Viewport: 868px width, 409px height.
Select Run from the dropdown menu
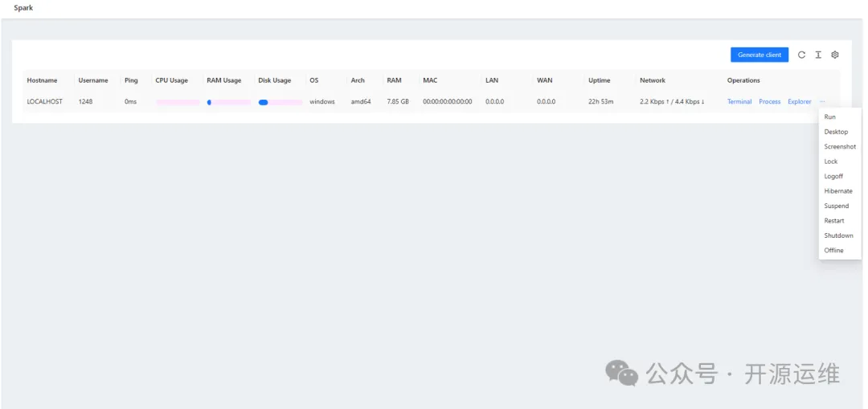(830, 117)
